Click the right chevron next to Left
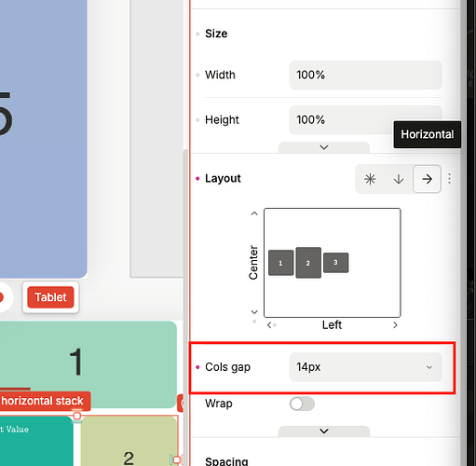Viewport: 476px width, 466px height. pyautogui.click(x=395, y=325)
